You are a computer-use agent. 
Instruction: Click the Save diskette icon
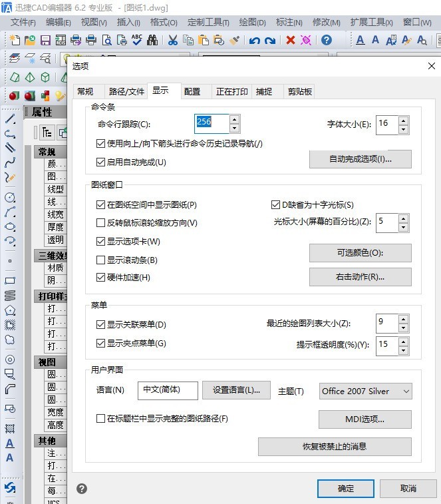pos(45,40)
